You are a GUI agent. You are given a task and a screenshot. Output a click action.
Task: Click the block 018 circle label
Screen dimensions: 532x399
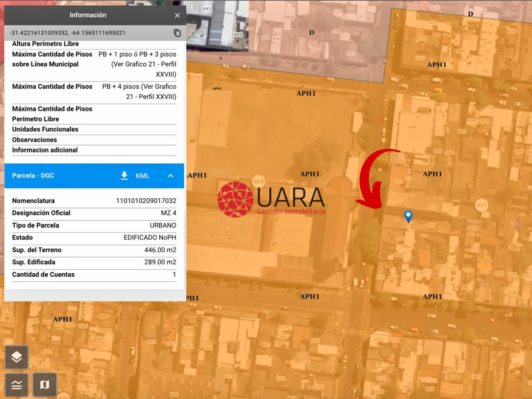[x=259, y=181]
